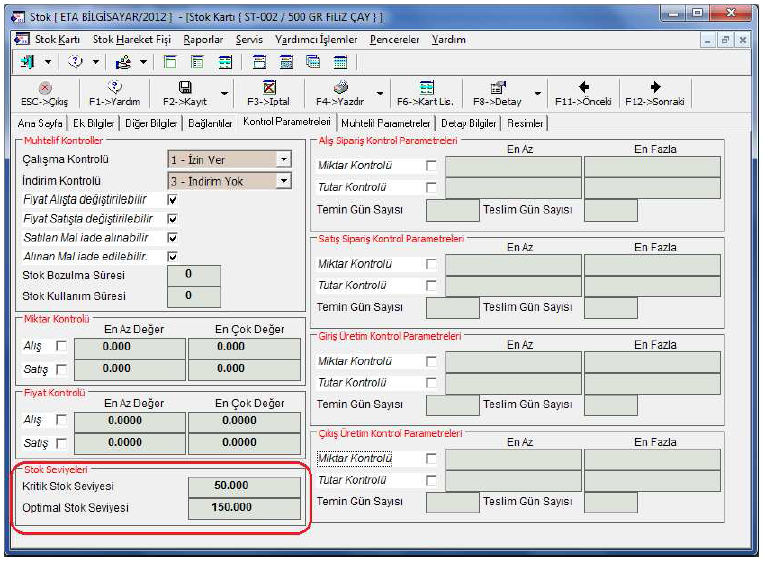Switch to the Ek Bilgiler tab
Image resolution: width=764 pixels, height=565 pixels.
tap(94, 123)
